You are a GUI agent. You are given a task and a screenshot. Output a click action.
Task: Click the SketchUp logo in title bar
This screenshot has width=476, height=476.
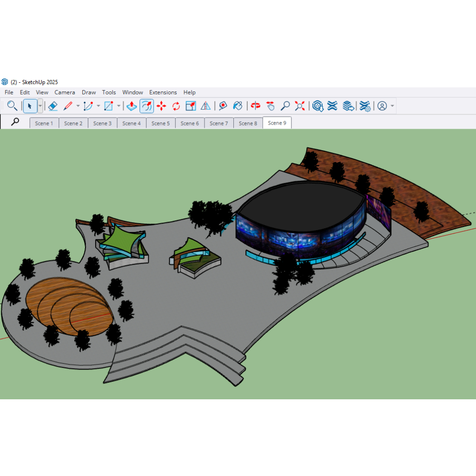tap(5, 82)
